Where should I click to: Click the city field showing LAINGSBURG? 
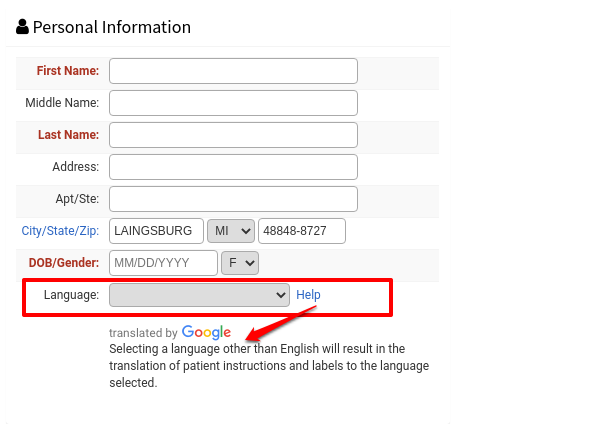[156, 231]
